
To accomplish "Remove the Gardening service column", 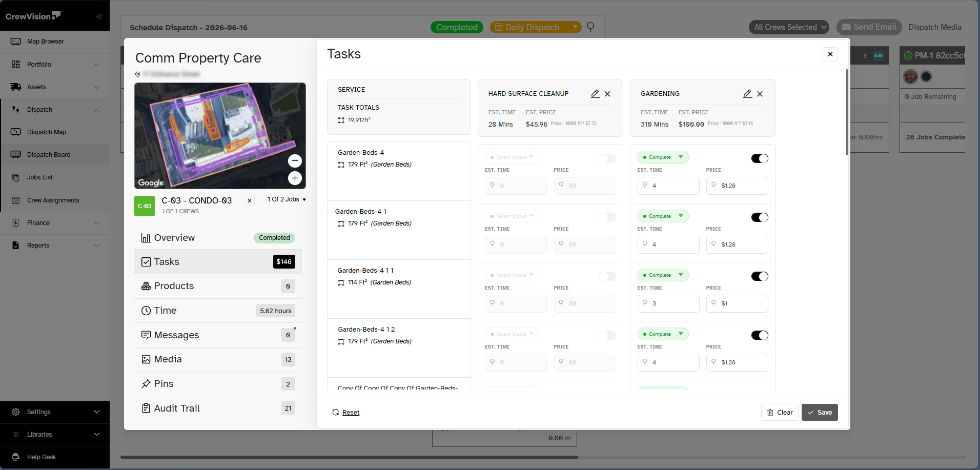I will pos(760,94).
